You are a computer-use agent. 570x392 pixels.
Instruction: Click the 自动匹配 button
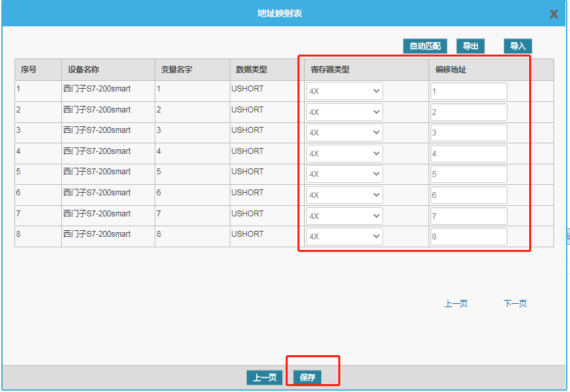pyautogui.click(x=425, y=46)
